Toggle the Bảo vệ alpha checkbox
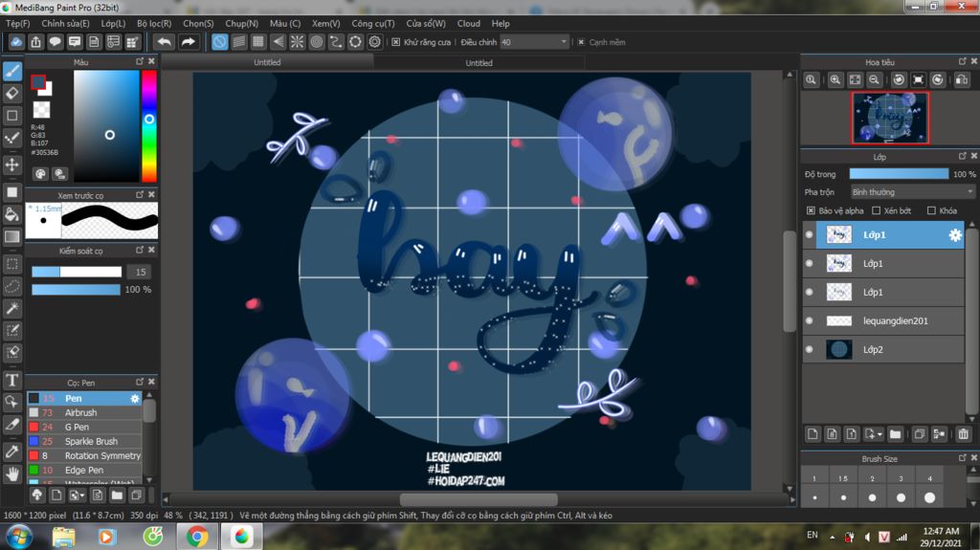This screenshot has height=550, width=980. tap(811, 210)
